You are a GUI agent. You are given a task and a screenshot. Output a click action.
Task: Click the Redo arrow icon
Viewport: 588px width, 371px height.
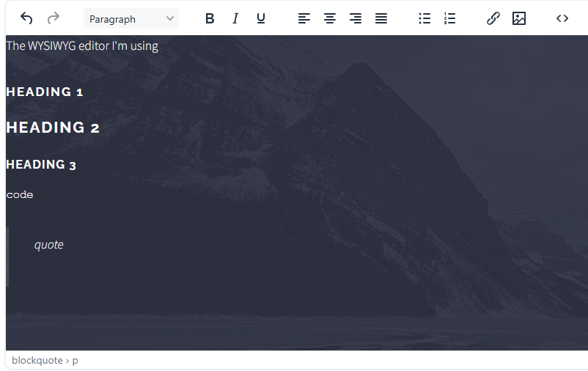click(x=53, y=18)
